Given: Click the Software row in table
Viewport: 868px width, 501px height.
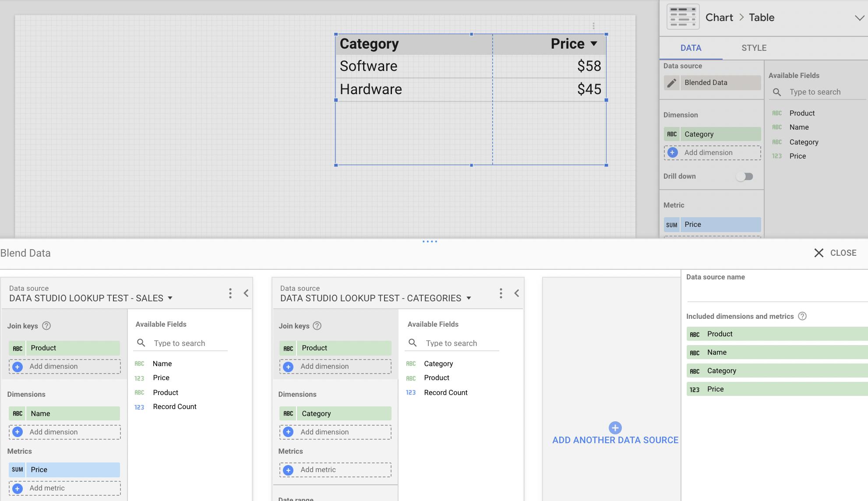Looking at the screenshot, I should click(471, 66).
